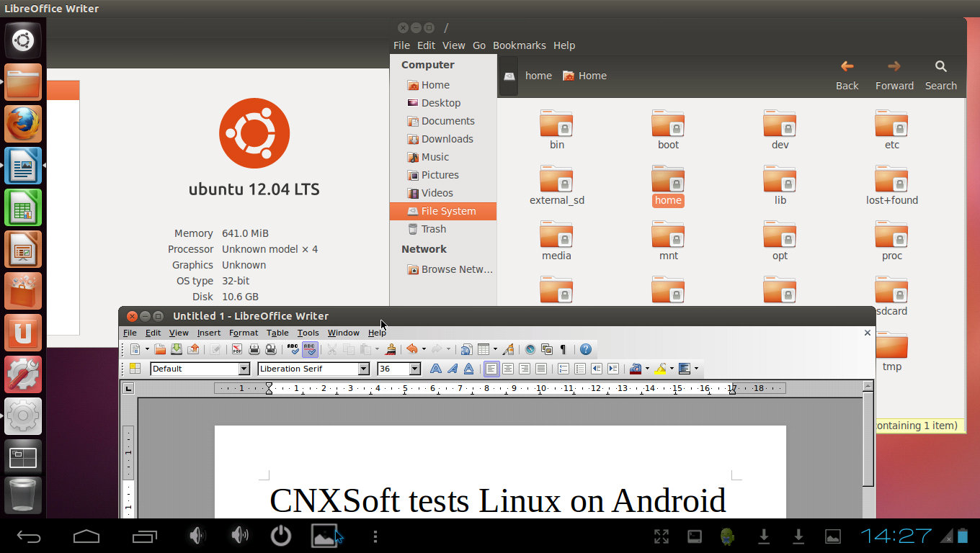The height and width of the screenshot is (553, 980).
Task: Toggle Numbering list in Writer
Action: [x=563, y=369]
